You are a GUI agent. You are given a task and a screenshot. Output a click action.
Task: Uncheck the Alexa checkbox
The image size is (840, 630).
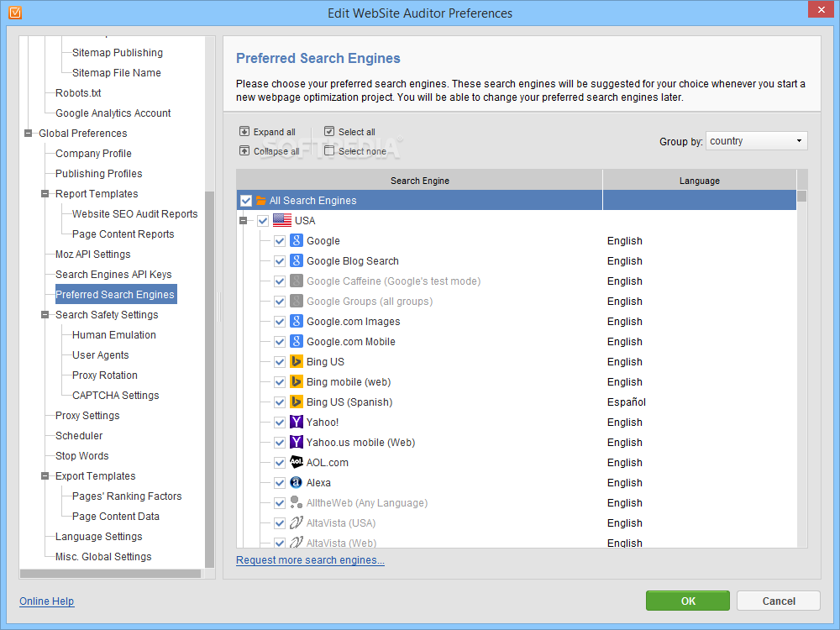tap(280, 483)
